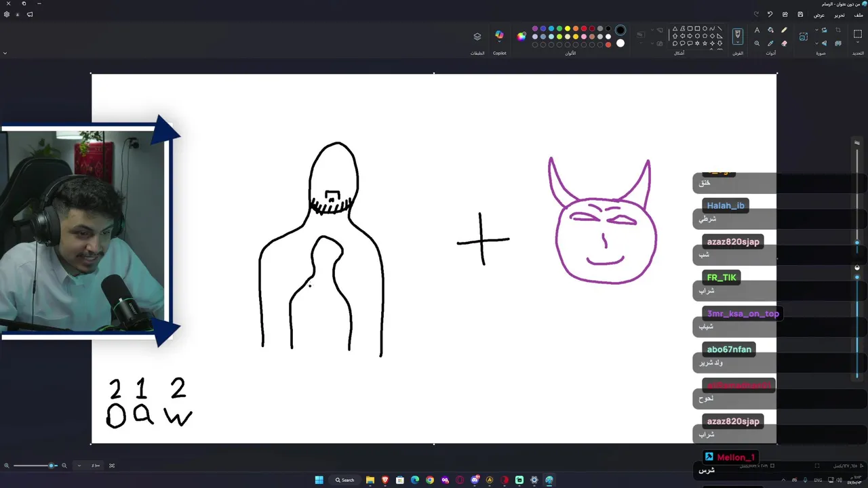868x488 pixels.
Task: Click the Fit to window icon
Action: pos(112,466)
